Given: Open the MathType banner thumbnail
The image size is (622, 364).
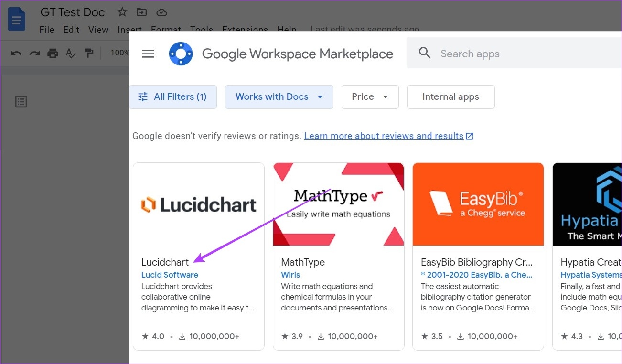Looking at the screenshot, I should click(x=338, y=204).
